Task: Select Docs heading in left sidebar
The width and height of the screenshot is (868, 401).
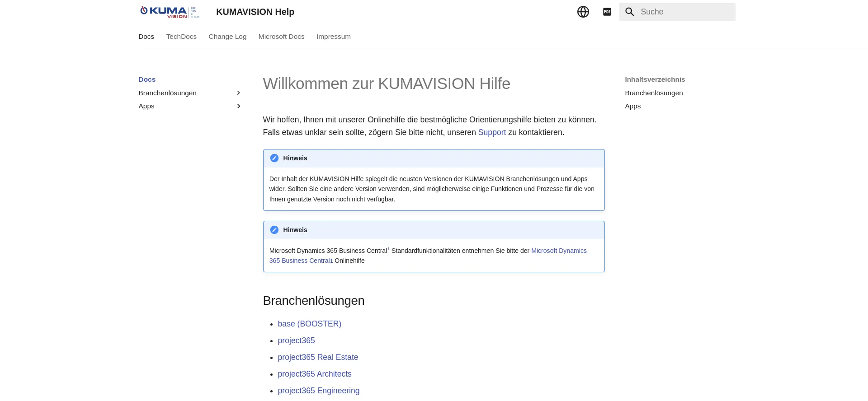Action: [x=147, y=79]
